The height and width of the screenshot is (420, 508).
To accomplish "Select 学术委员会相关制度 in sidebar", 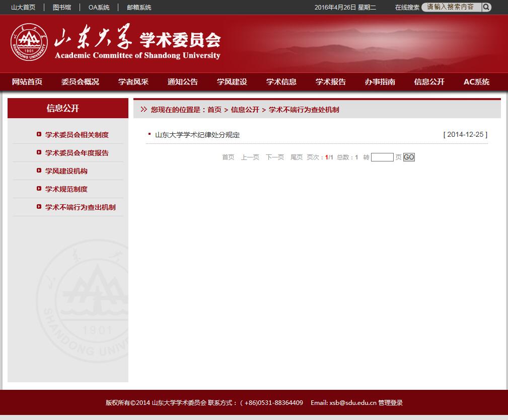I will [x=77, y=135].
